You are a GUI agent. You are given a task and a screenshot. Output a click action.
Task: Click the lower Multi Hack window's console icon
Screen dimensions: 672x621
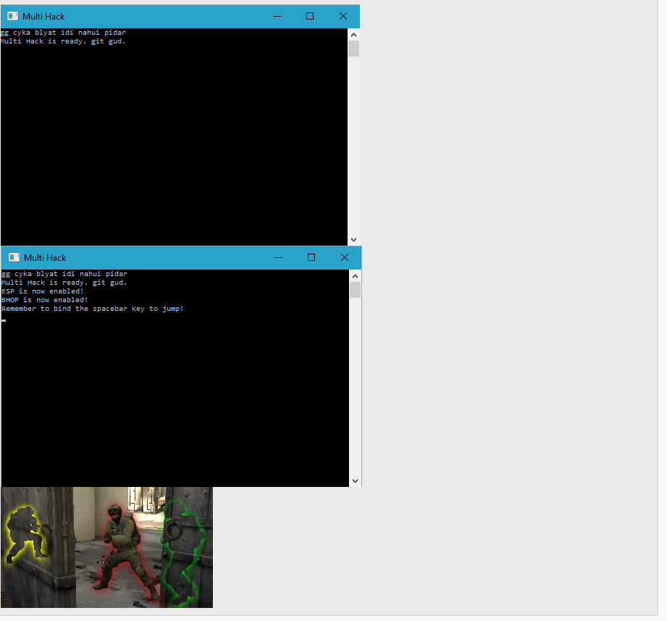tap(14, 257)
